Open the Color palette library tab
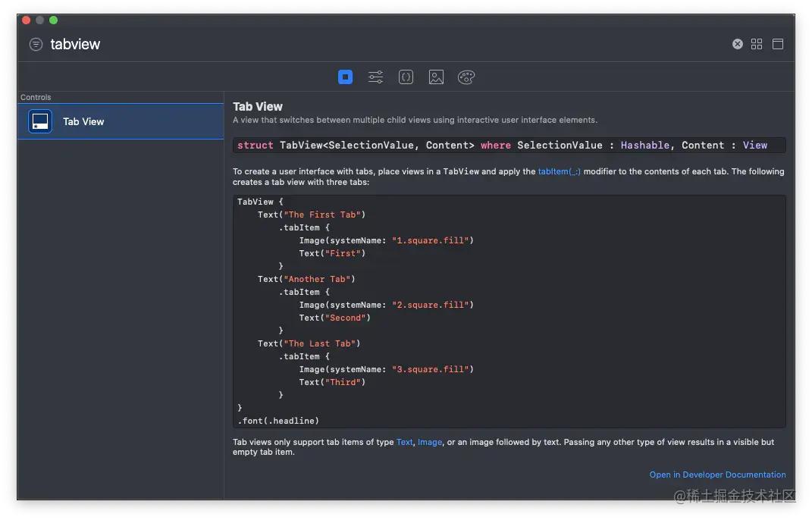 466,77
